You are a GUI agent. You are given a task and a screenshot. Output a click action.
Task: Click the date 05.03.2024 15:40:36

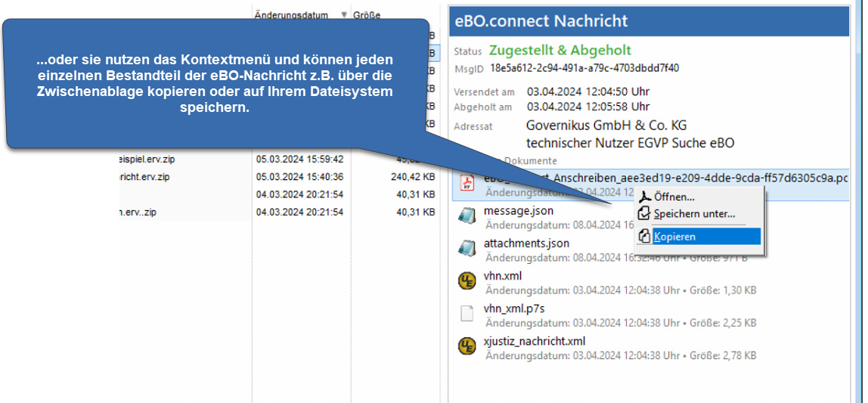(x=299, y=177)
